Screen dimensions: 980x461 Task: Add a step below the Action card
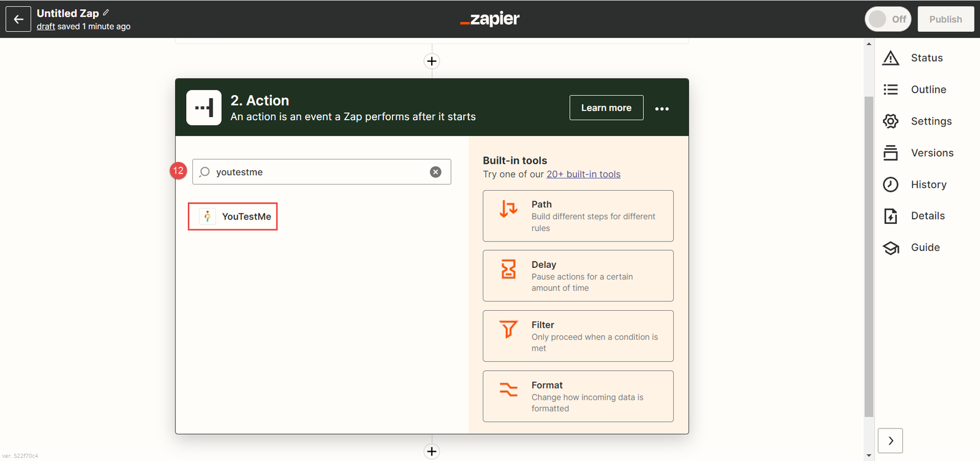coord(432,452)
